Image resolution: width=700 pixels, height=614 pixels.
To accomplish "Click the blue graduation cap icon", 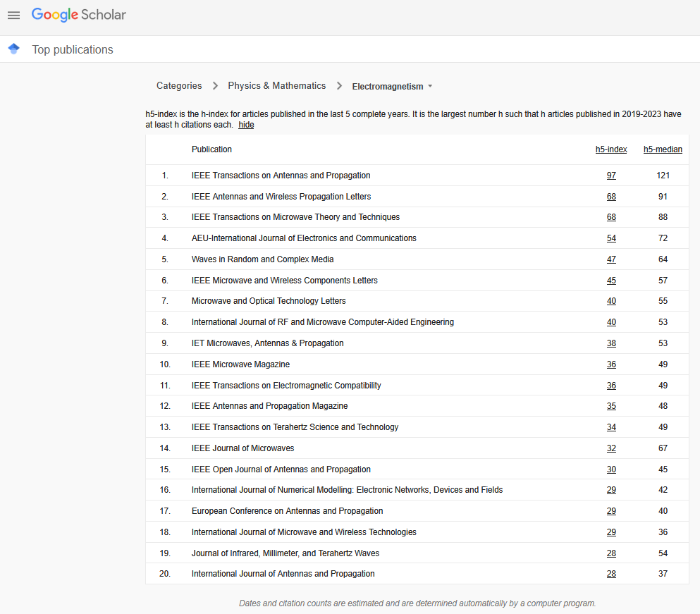I will [14, 49].
